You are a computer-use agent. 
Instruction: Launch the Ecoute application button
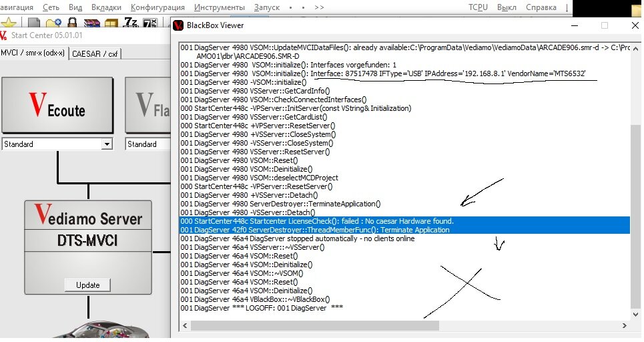click(x=57, y=105)
